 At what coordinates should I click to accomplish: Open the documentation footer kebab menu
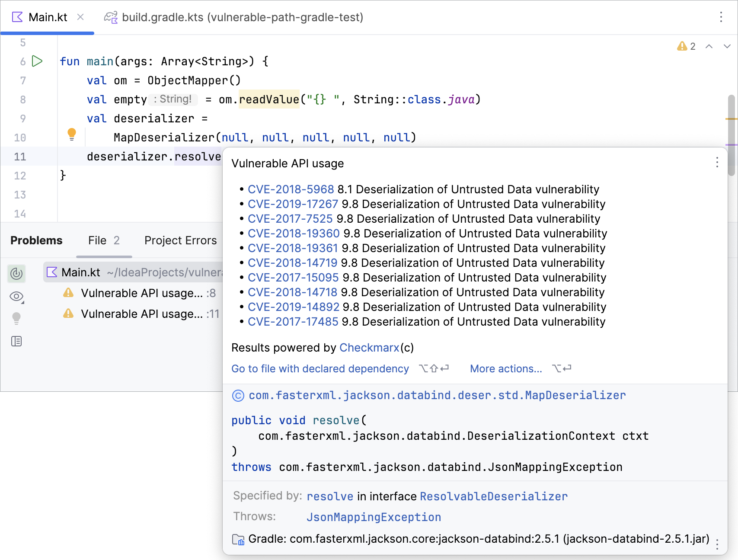tap(717, 544)
